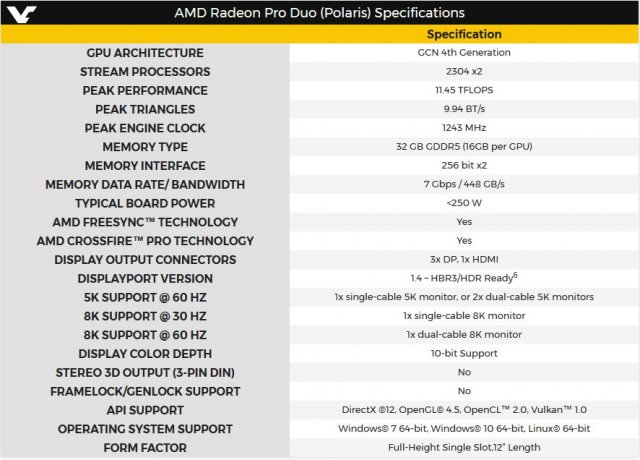
Task: Click the 32 GB GDDR5 memory value
Action: pos(463,147)
